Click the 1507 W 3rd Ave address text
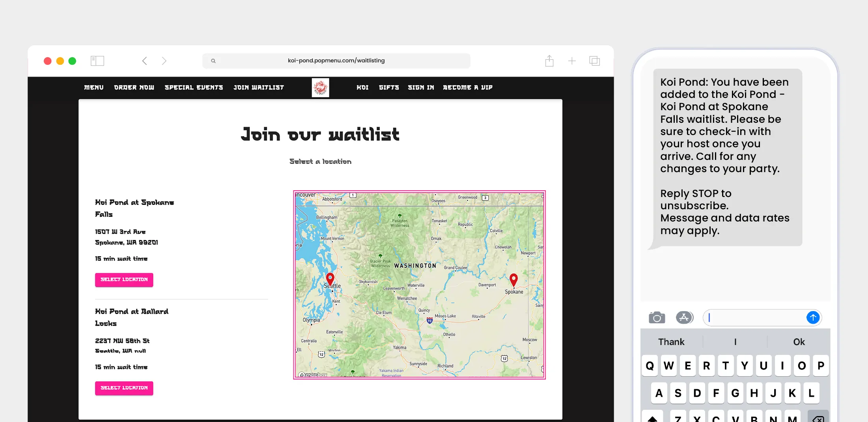Screen dimensions: 868x422 coord(120,232)
